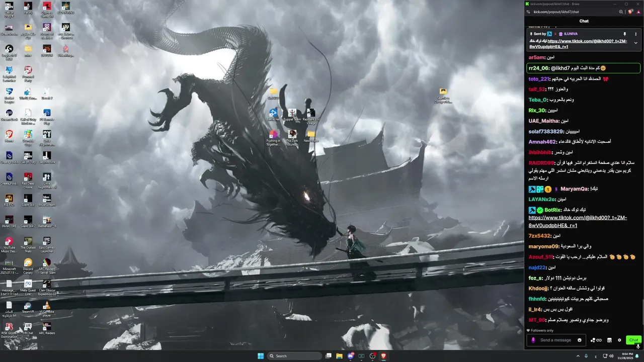Open the emoji picker in message box

click(580, 340)
